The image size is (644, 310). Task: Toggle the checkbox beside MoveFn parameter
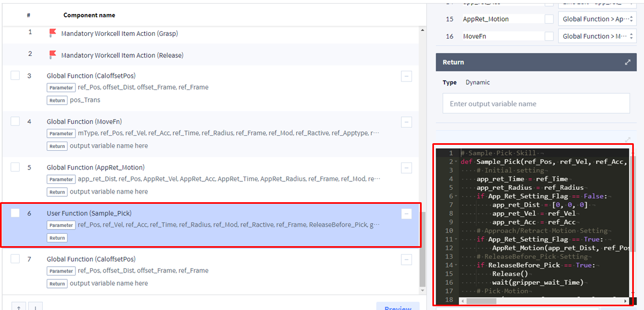[x=549, y=36]
